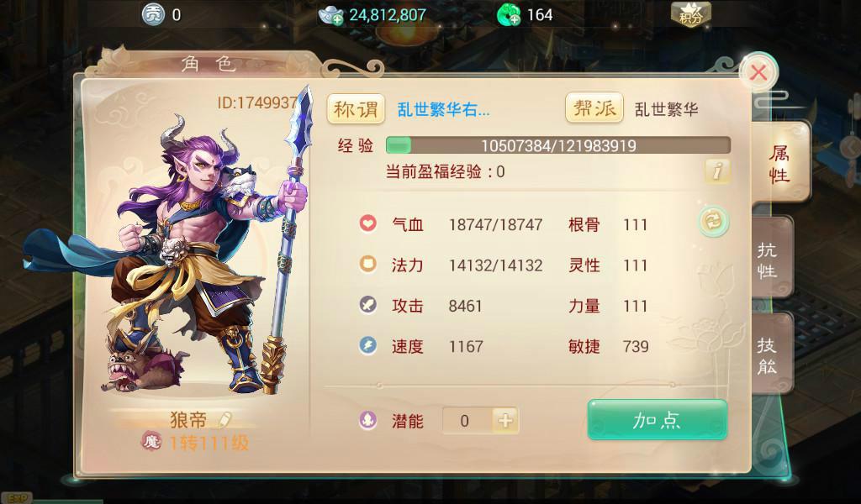Click the 经验 experience progress bar

[x=558, y=145]
